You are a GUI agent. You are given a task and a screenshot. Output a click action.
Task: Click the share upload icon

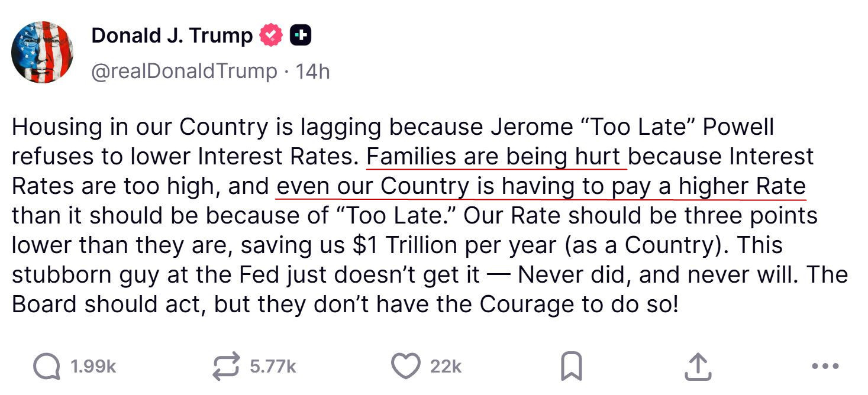click(x=697, y=367)
